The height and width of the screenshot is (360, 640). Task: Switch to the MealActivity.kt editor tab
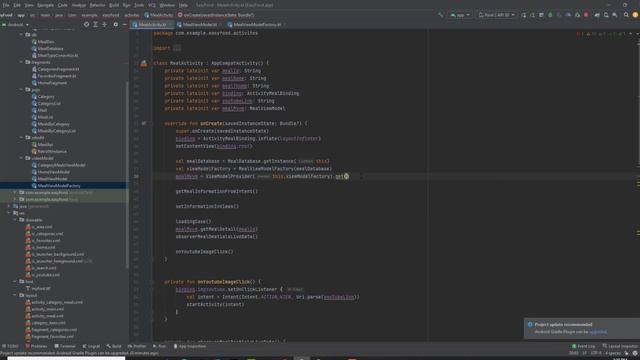152,24
